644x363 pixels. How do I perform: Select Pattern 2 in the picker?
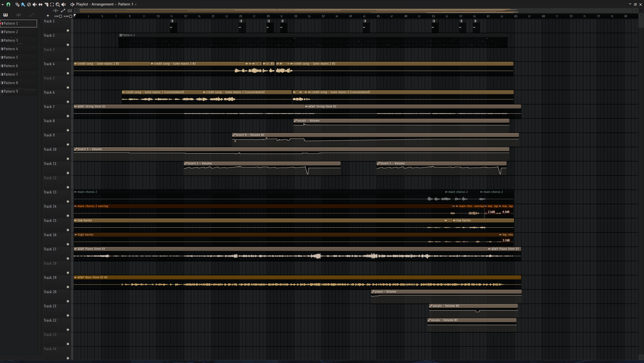tap(18, 32)
